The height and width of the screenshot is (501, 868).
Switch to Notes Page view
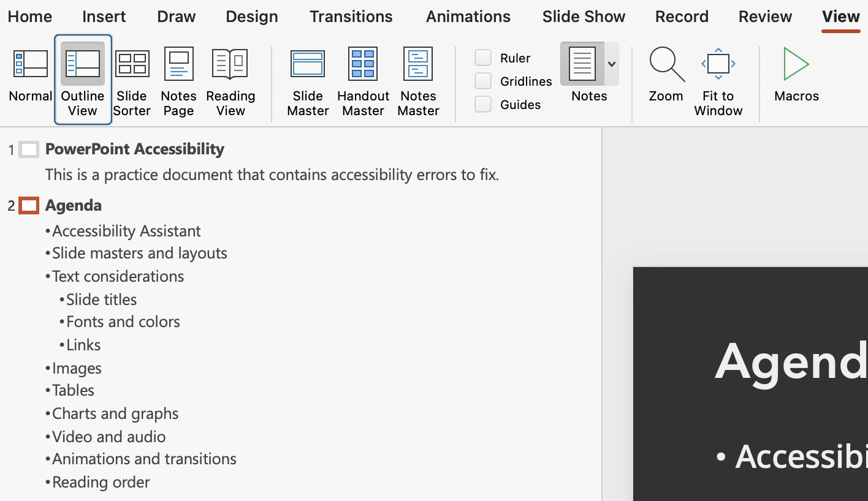(x=178, y=83)
